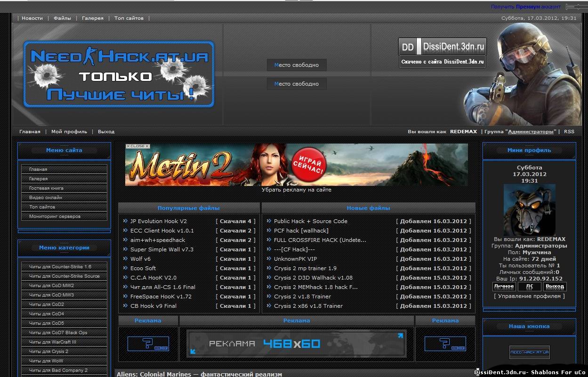The height and width of the screenshot is (377, 588).
Task: Select Галерея in the Меню сайта sidebar
Action: pos(64,179)
